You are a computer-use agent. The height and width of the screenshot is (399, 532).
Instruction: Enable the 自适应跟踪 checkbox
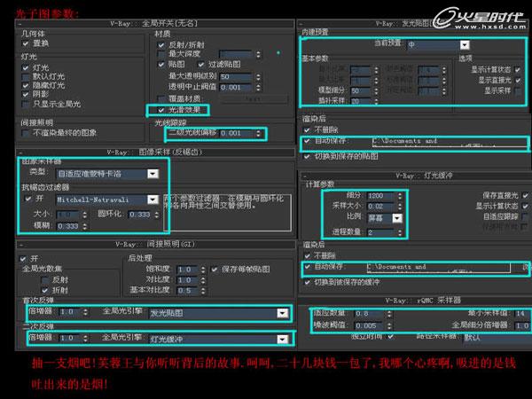[x=525, y=216]
